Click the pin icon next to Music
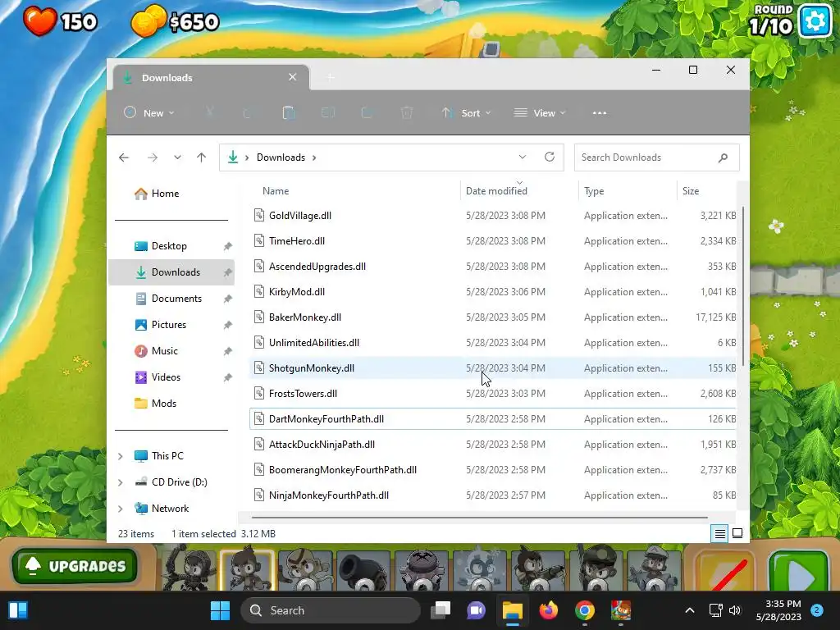The width and height of the screenshot is (840, 630). [228, 351]
